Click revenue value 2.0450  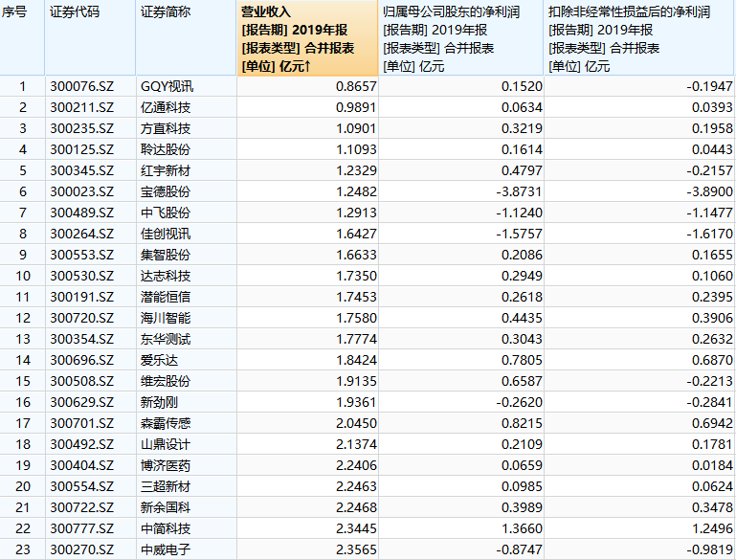pyautogui.click(x=356, y=423)
